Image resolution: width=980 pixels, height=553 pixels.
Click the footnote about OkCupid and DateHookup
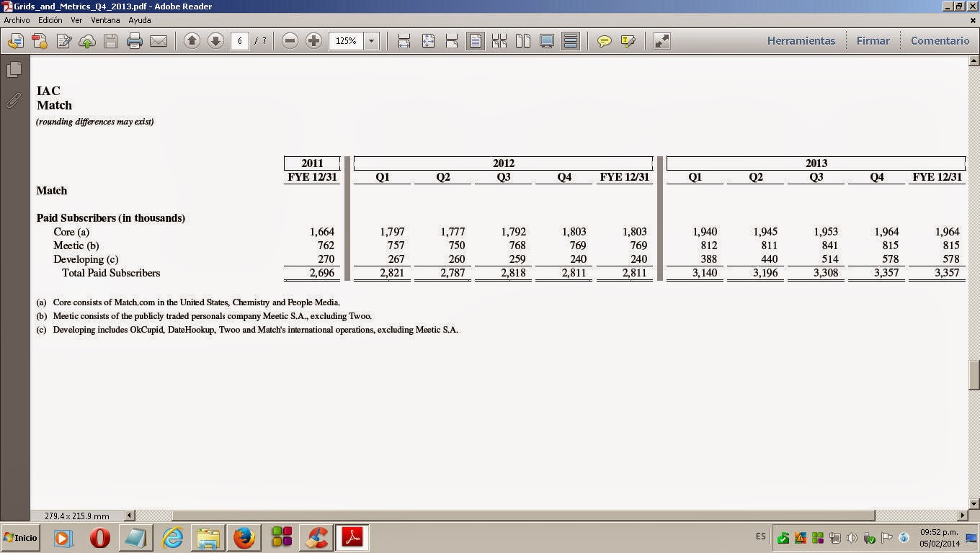pos(247,330)
